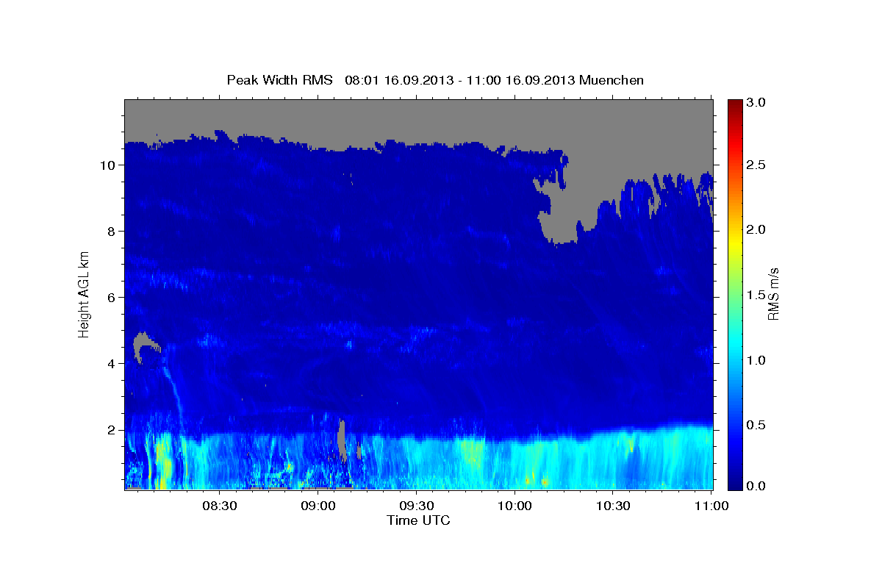Click the 10:00 time tick label

pyautogui.click(x=514, y=506)
